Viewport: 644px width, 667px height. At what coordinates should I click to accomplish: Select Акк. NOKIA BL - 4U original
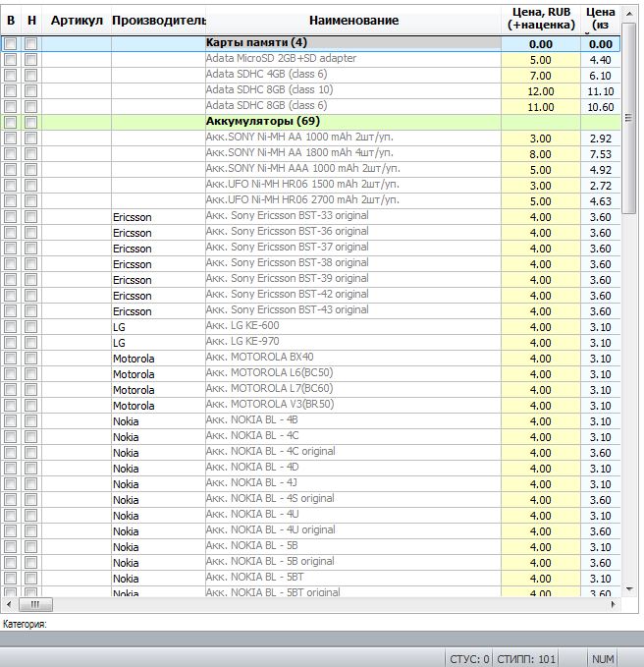point(310,531)
